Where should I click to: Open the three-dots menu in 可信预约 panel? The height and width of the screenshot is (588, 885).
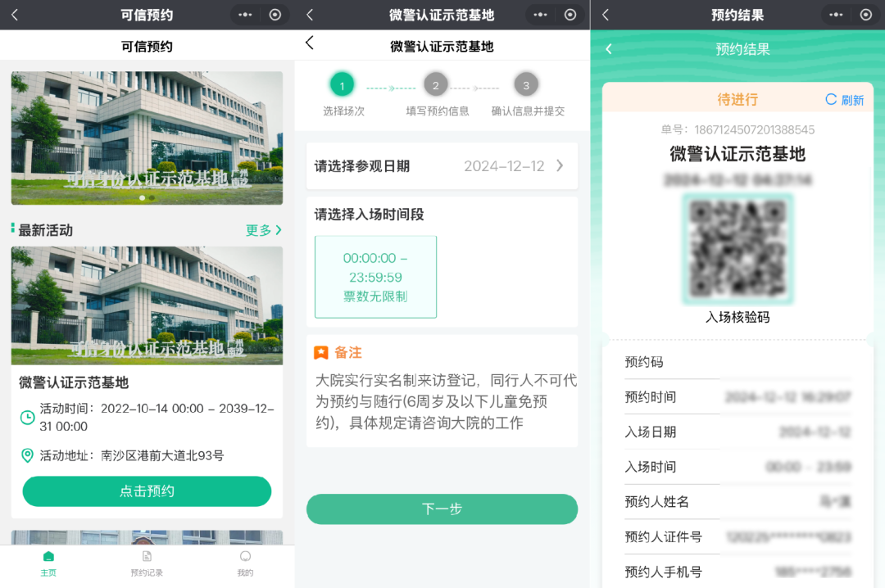coord(245,15)
